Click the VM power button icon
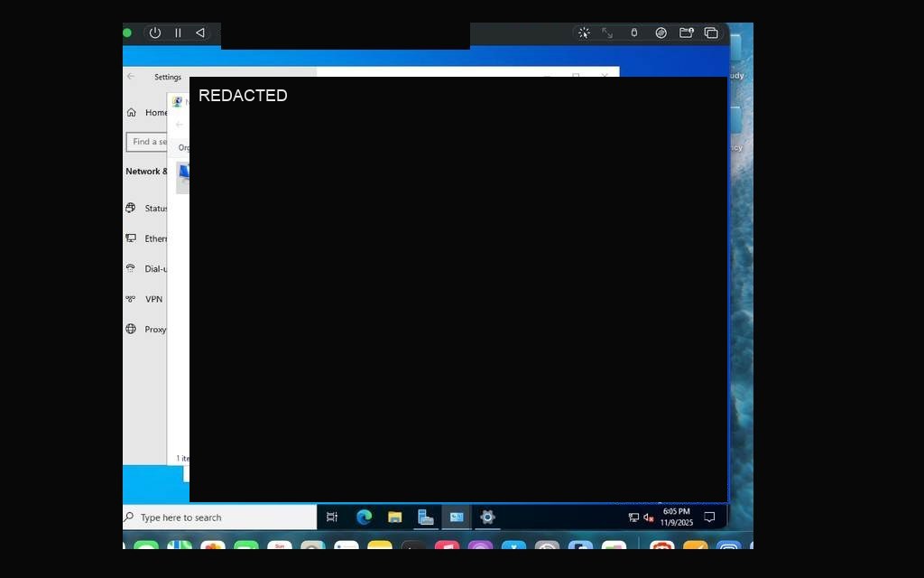Viewport: 924px width, 578px height. [x=155, y=33]
